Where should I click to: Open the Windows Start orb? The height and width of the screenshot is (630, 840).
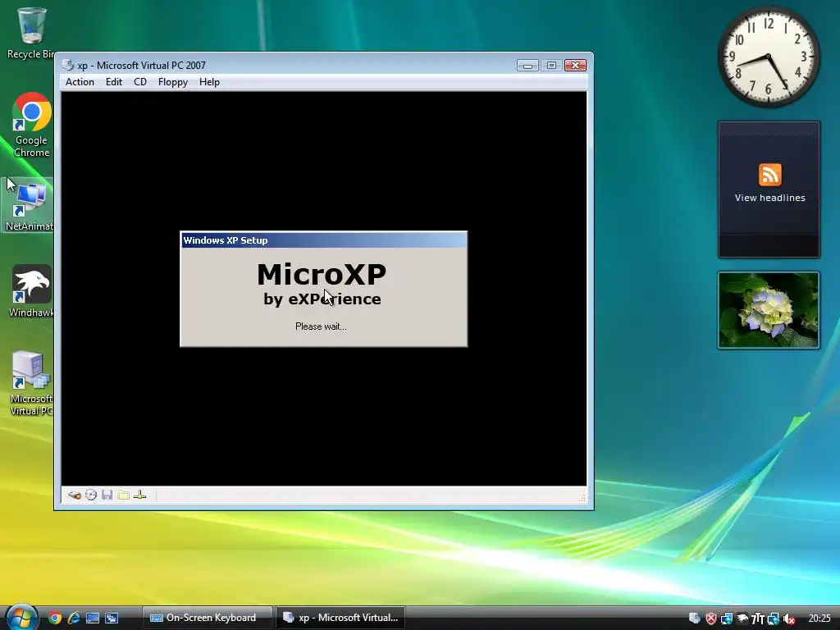point(21,617)
